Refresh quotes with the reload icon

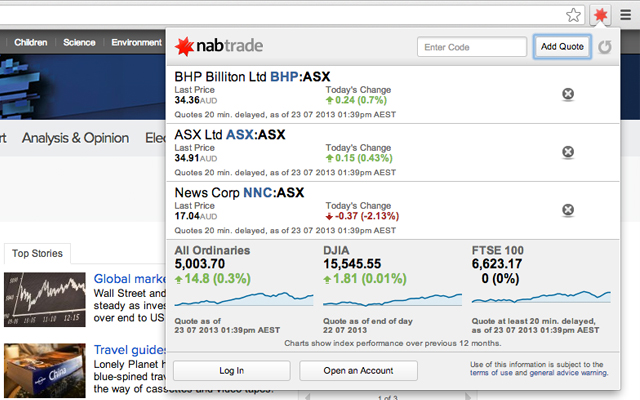click(604, 47)
